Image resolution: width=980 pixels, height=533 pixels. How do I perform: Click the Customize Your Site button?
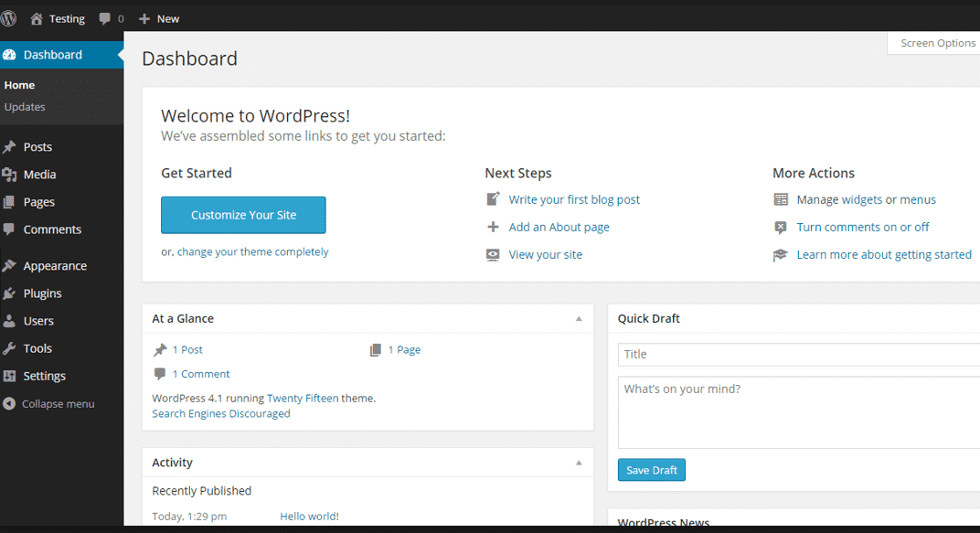[x=243, y=215]
